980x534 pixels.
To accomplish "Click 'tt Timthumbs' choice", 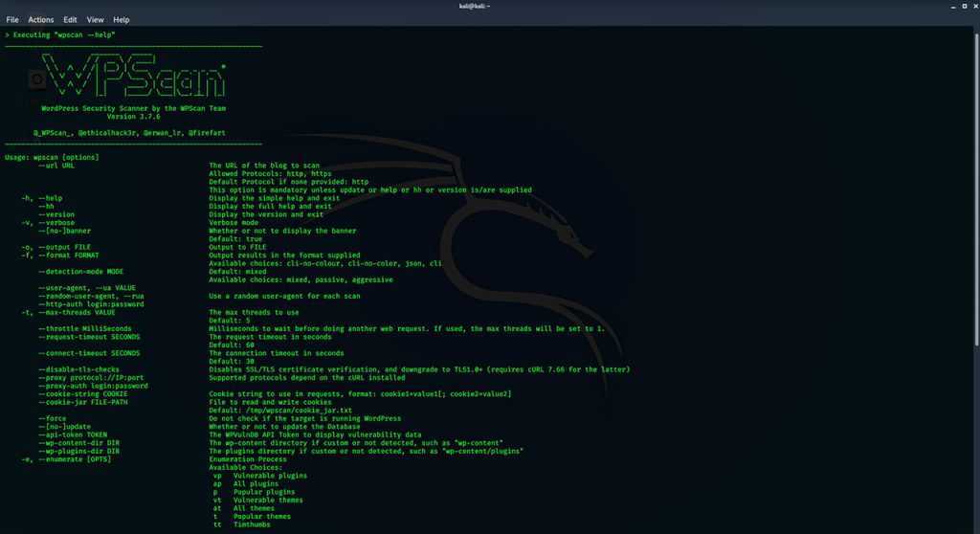I will (x=241, y=524).
